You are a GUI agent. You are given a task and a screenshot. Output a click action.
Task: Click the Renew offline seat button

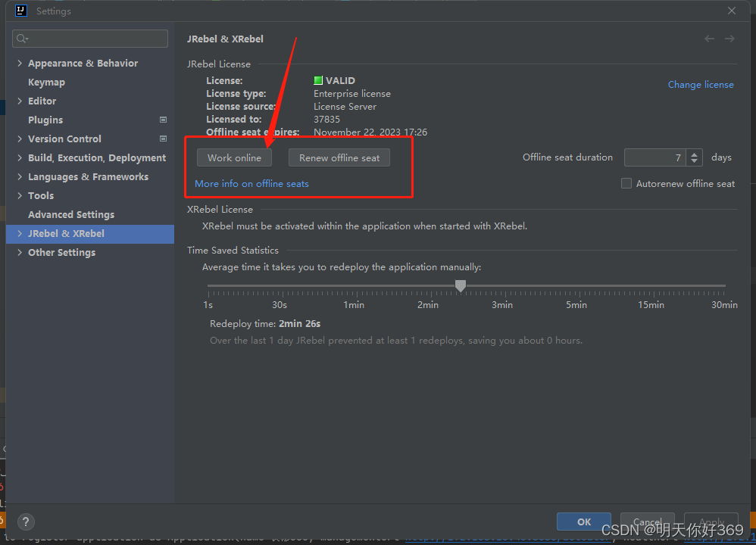pos(339,157)
